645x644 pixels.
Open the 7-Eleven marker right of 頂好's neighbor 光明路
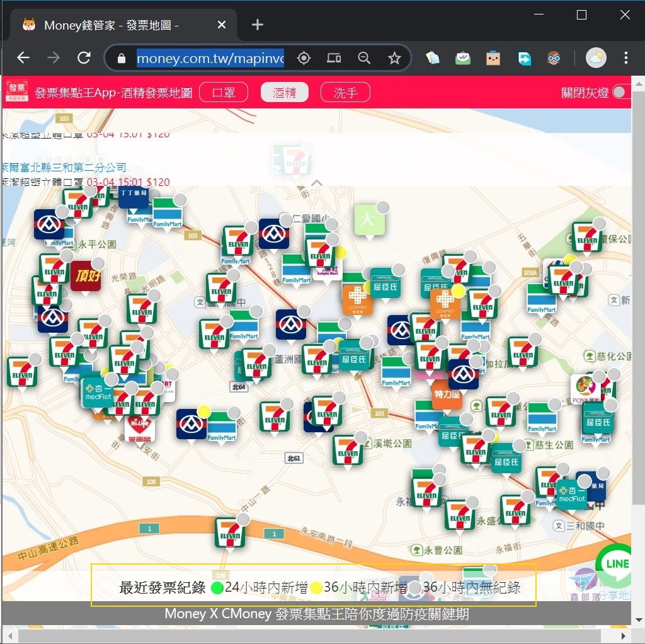coord(142,309)
